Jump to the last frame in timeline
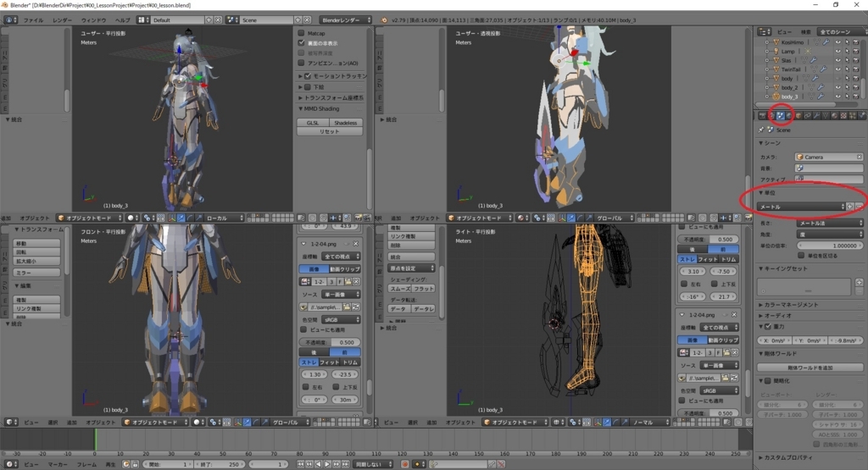The height and width of the screenshot is (470, 868). (x=345, y=464)
